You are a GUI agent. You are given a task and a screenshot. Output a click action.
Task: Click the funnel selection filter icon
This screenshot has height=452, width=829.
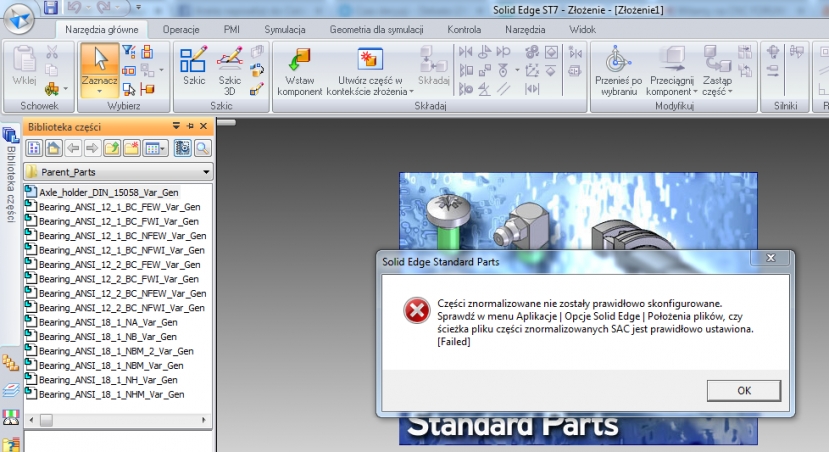[128, 51]
